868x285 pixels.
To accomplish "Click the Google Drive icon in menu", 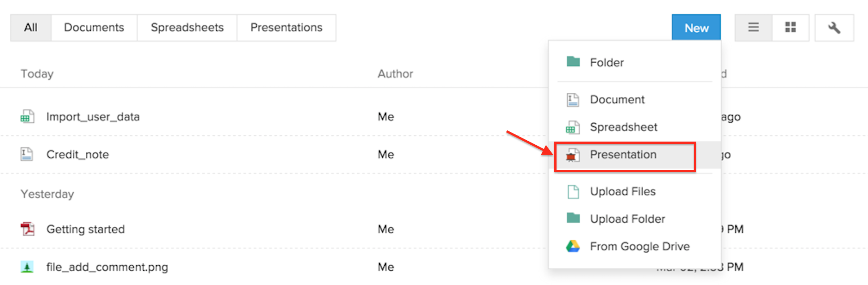I will point(573,246).
